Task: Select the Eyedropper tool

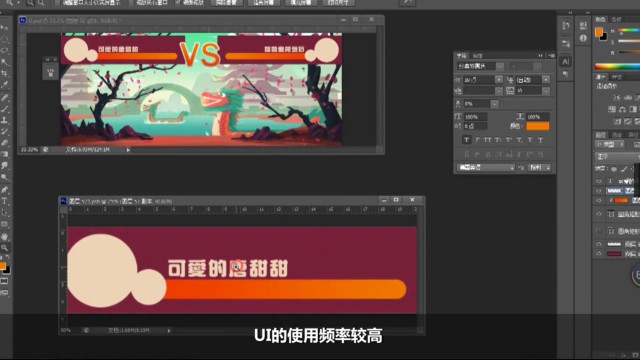Action: click(4, 85)
